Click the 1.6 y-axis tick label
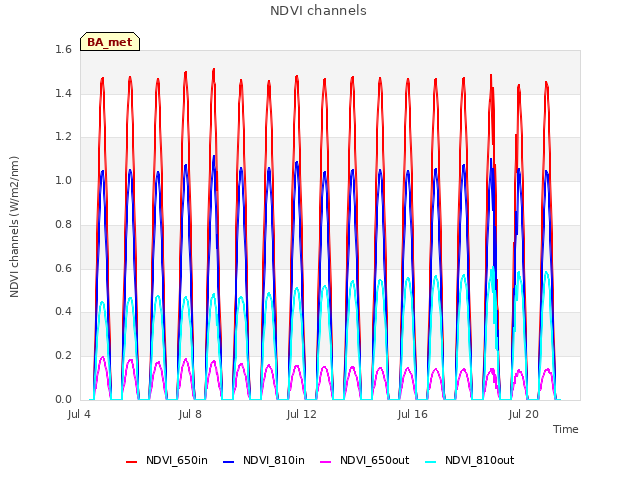This screenshot has height=480, width=640. [63, 49]
